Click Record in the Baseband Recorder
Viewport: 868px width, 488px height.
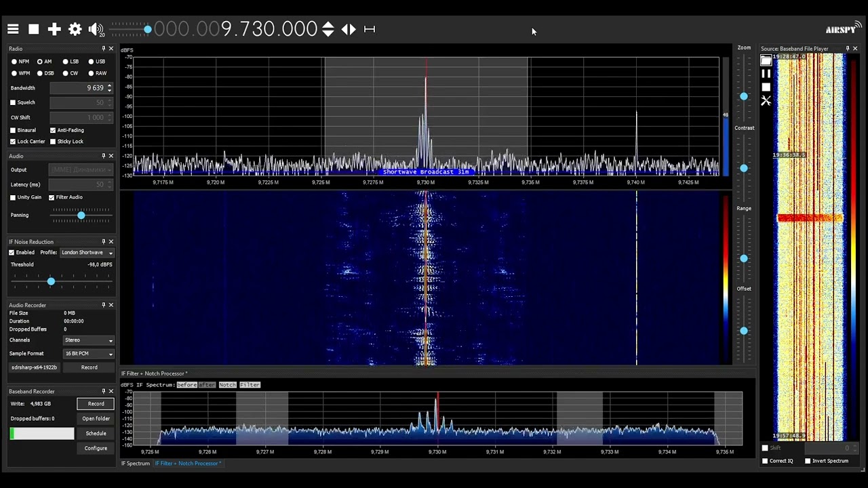[x=96, y=404]
